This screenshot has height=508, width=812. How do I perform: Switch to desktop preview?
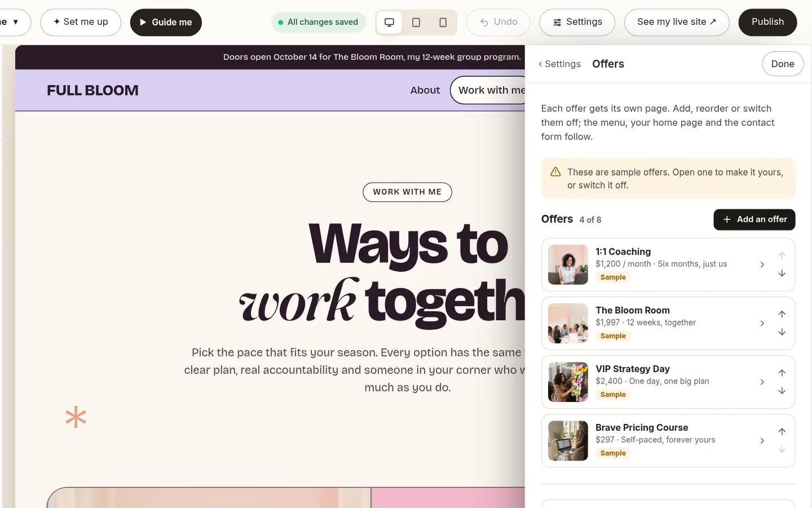(x=389, y=23)
